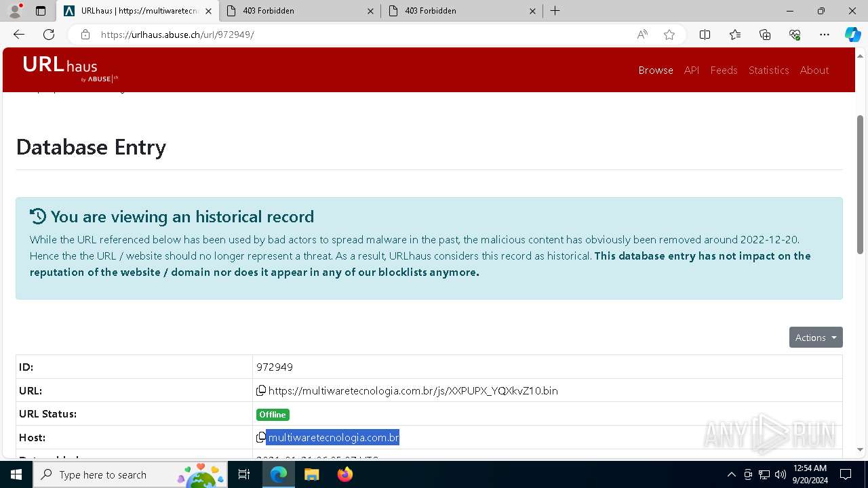Image resolution: width=868 pixels, height=488 pixels.
Task: Open the Statistics nav link
Action: (x=768, y=70)
